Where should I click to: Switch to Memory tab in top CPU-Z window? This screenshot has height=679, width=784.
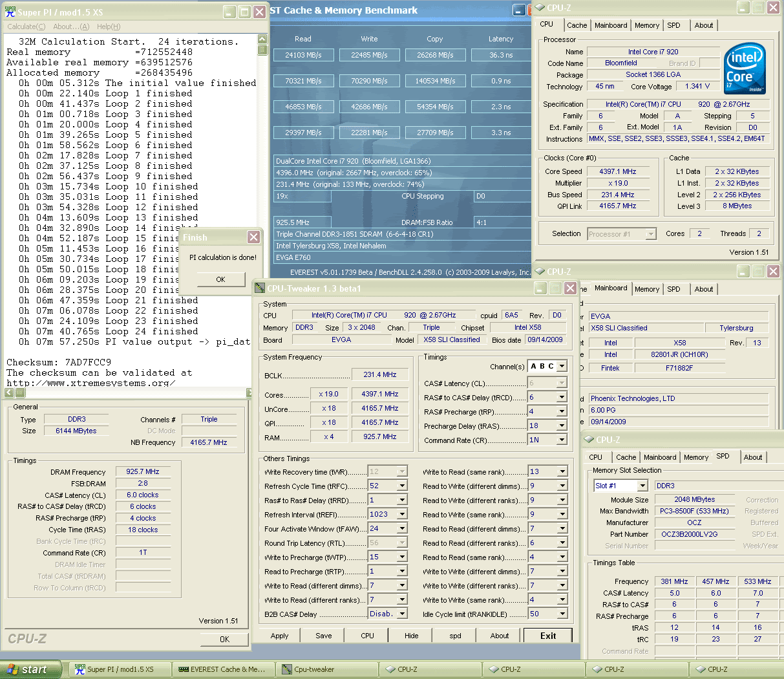(647, 25)
